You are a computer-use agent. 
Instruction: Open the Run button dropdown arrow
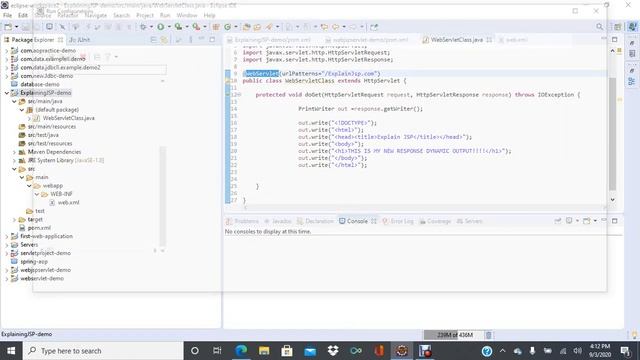[x=169, y=27]
